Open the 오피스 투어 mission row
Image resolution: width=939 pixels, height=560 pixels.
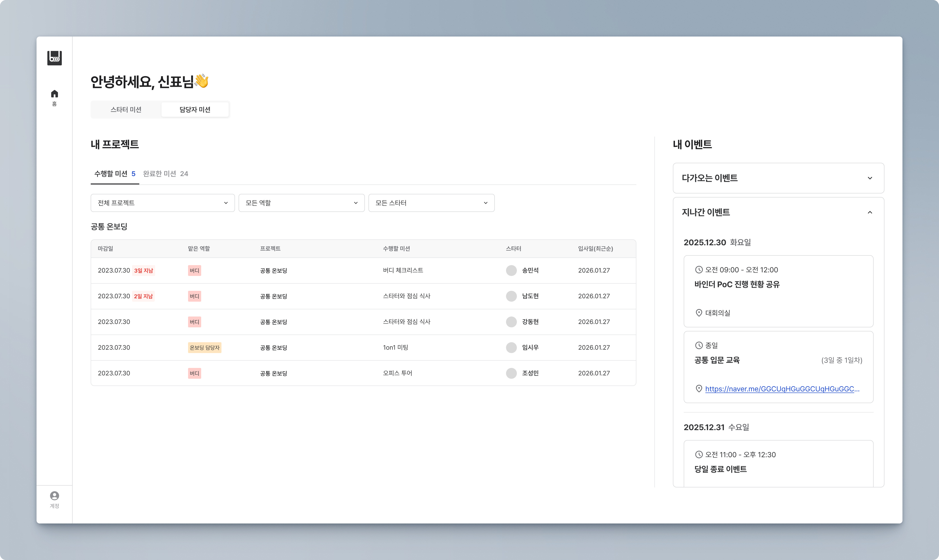[397, 373]
